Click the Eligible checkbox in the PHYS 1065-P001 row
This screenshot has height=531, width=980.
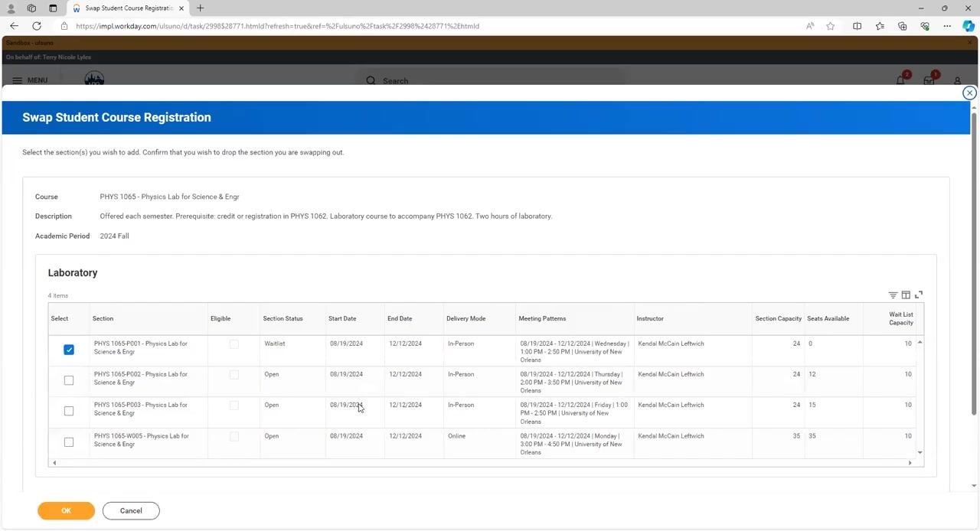[x=234, y=344]
